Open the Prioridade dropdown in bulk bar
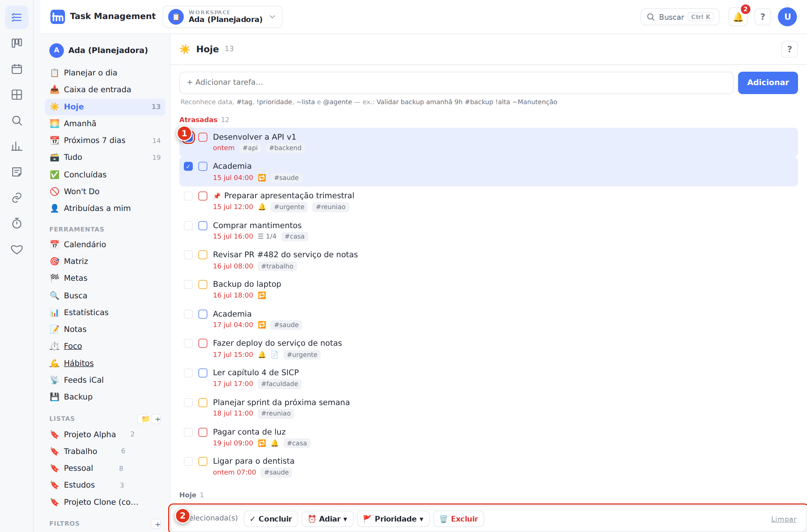The image size is (807, 532). click(x=393, y=519)
